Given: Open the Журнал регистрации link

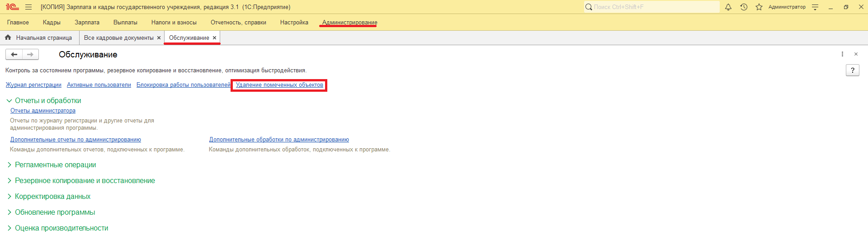Looking at the screenshot, I should (33, 85).
